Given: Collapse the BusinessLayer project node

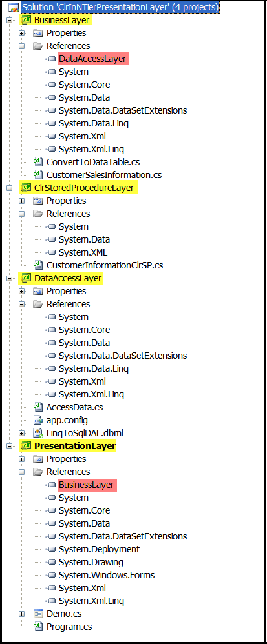Looking at the screenshot, I should 9,20.
